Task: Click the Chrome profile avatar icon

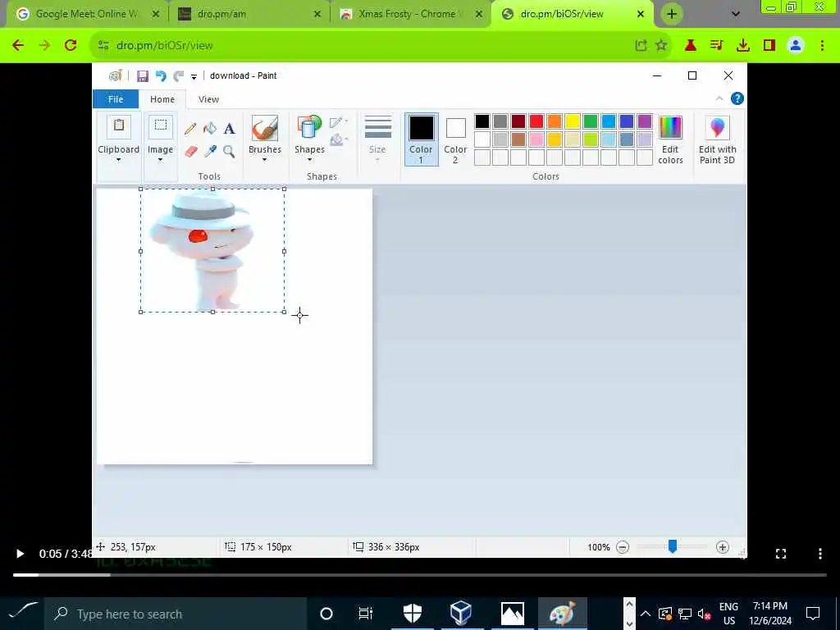Action: (x=796, y=46)
